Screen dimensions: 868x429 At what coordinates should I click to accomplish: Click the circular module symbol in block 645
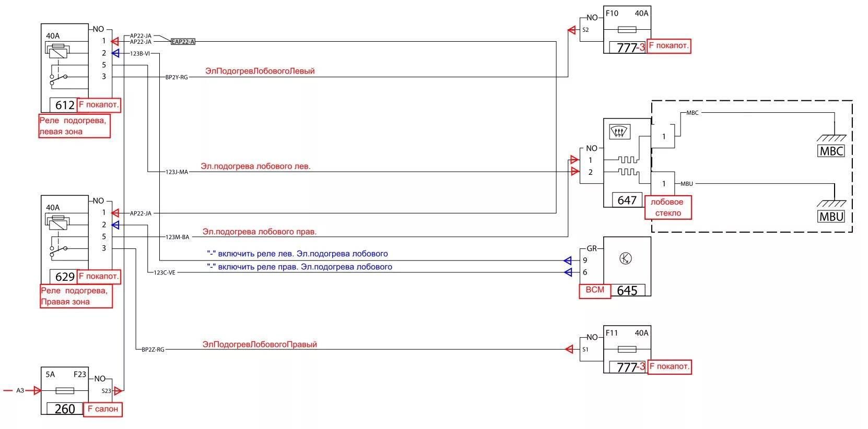point(626,258)
